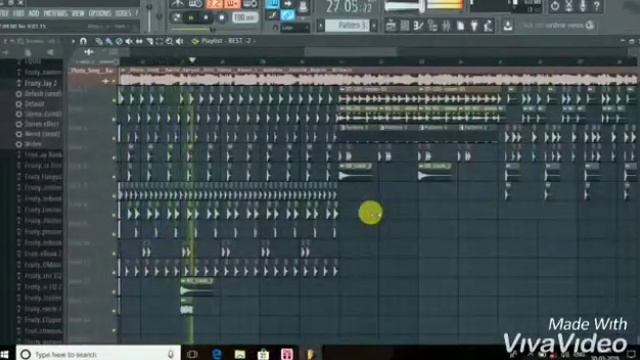Click the song time display
Image resolution: width=640 pixels, height=360 pixels.
[349, 7]
